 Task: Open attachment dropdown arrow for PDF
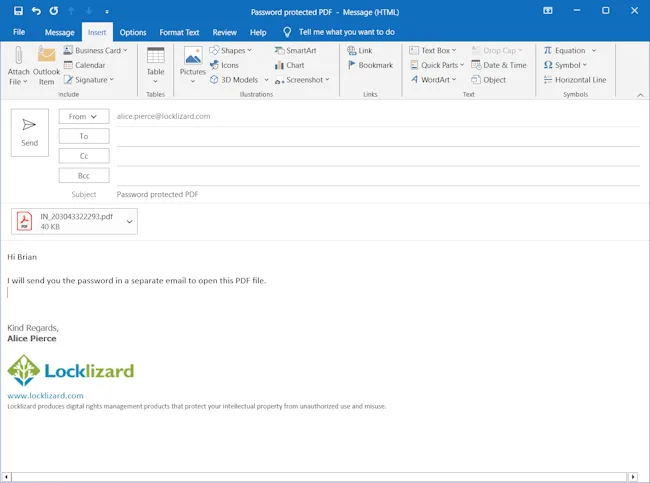pyautogui.click(x=129, y=220)
